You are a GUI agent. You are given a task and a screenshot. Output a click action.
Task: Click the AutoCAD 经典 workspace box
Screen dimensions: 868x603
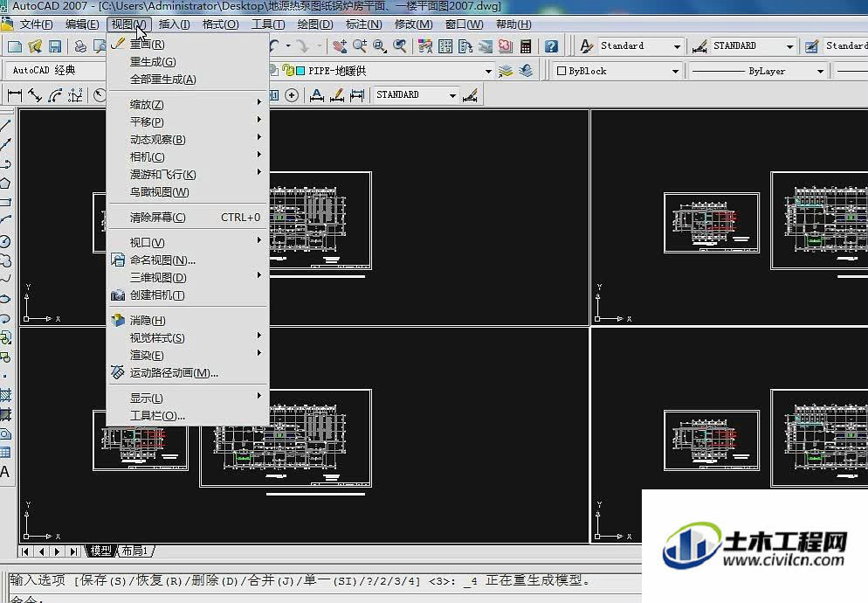[55, 71]
